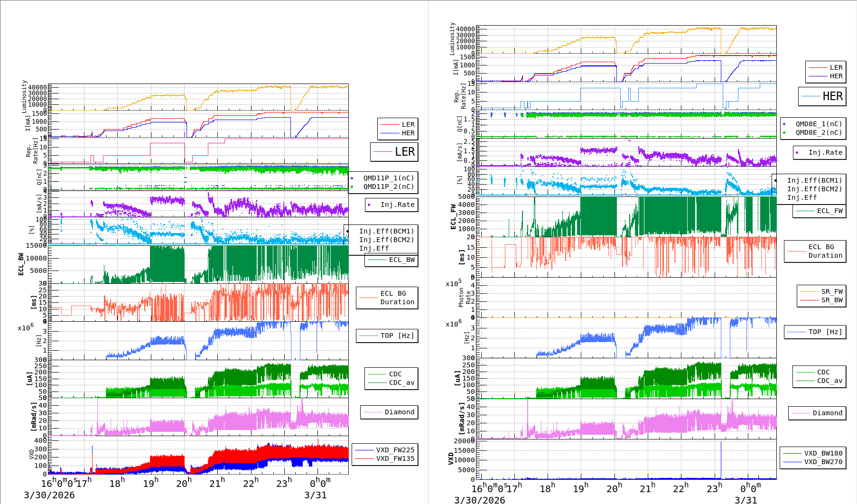Screen dimensions: 857x504
Task: Select the SR_BW legend entry
Action: click(x=821, y=300)
